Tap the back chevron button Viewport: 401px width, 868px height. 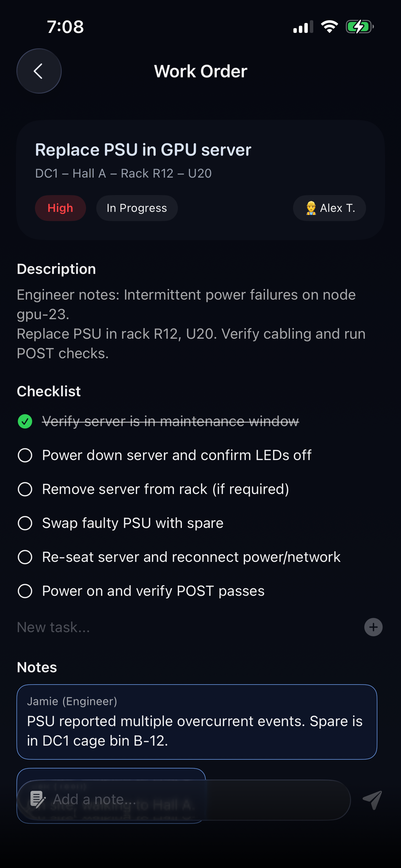point(39,71)
